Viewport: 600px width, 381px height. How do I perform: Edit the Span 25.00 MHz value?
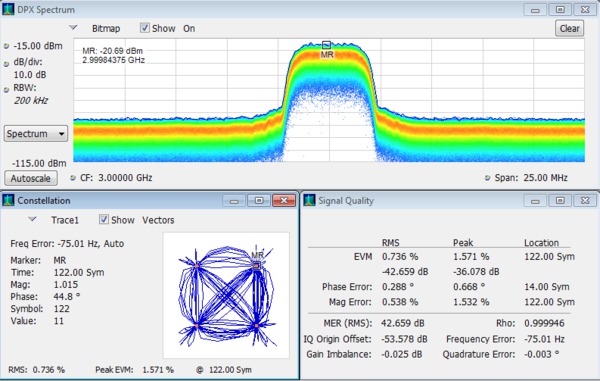[544, 178]
